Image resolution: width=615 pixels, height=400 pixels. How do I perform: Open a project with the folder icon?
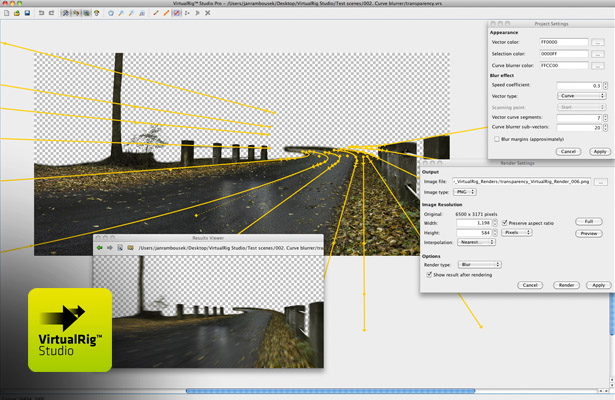[x=17, y=13]
